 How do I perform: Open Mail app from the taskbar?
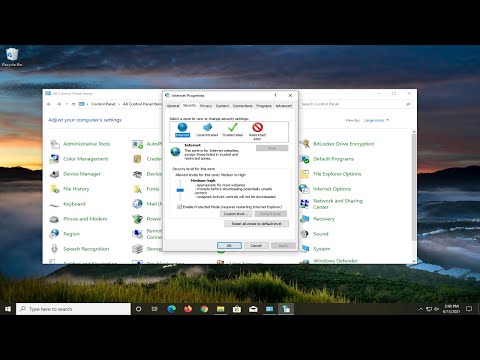[253, 309]
